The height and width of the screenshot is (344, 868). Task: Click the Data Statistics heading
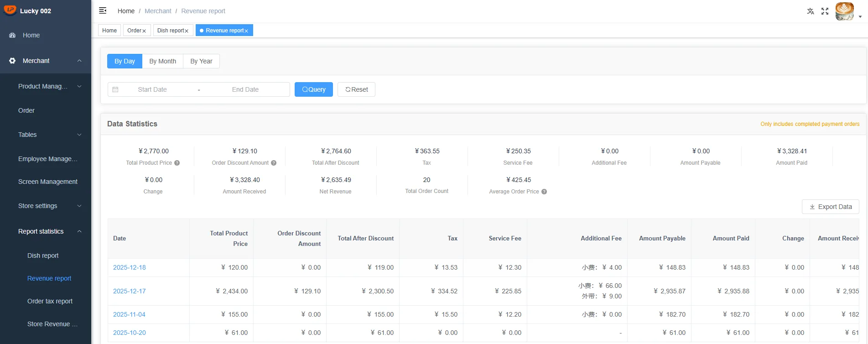click(132, 124)
